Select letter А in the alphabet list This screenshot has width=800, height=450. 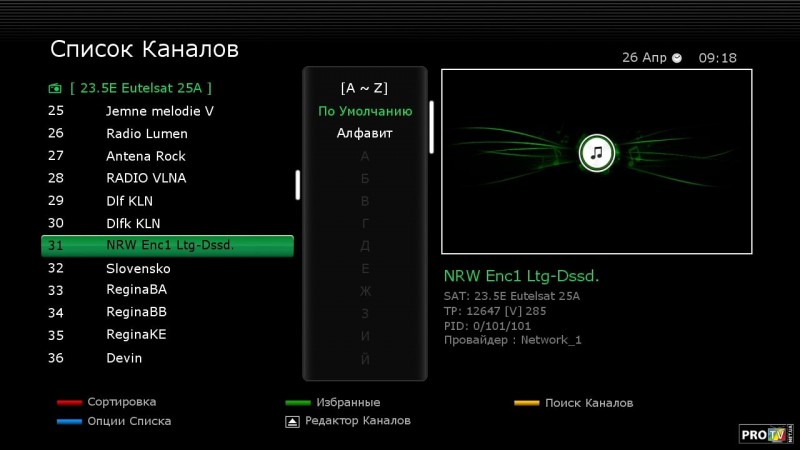pyautogui.click(x=365, y=156)
